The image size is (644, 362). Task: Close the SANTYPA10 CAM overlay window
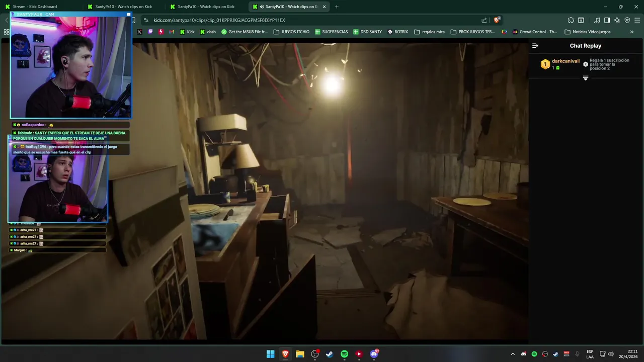pos(128,15)
